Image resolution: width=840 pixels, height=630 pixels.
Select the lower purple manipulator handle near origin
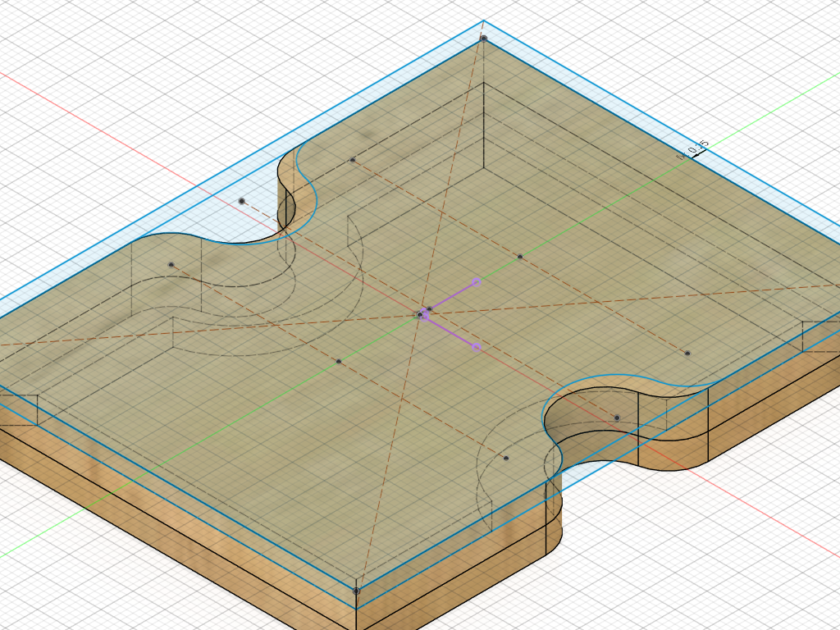tap(477, 348)
